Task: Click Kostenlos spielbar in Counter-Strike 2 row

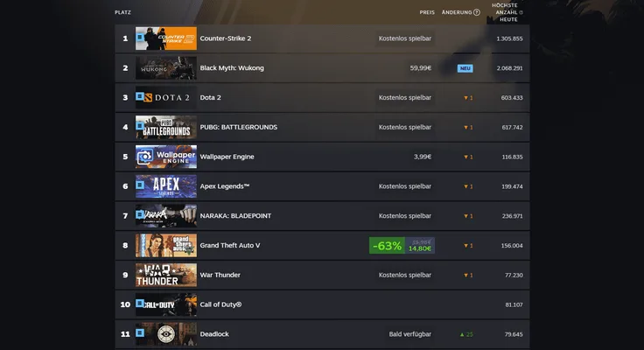Action: tap(405, 38)
